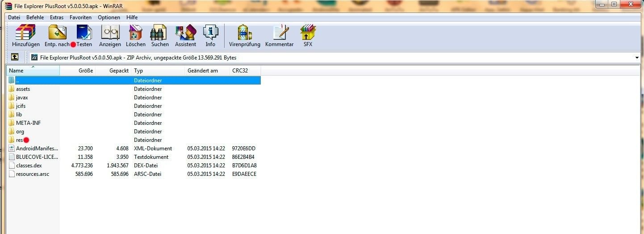Click Textdokument type cell
This screenshot has height=234, width=644.
[x=151, y=157]
